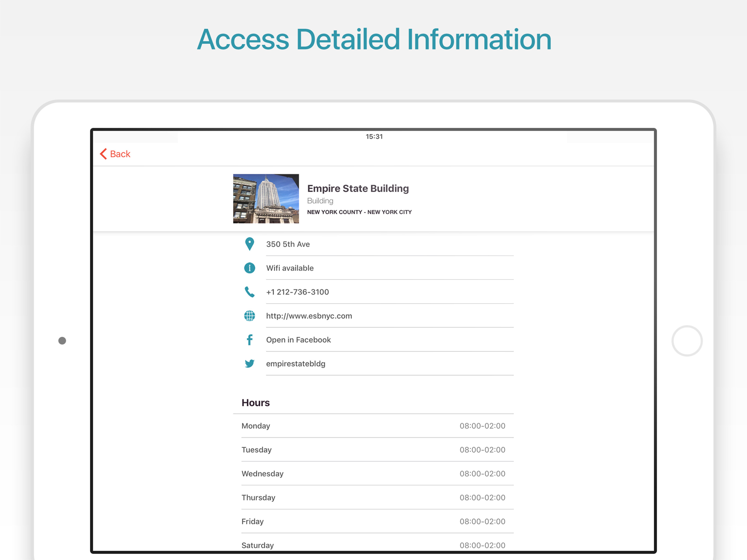The image size is (747, 560).
Task: Tap the red Back chevron icon
Action: point(103,154)
